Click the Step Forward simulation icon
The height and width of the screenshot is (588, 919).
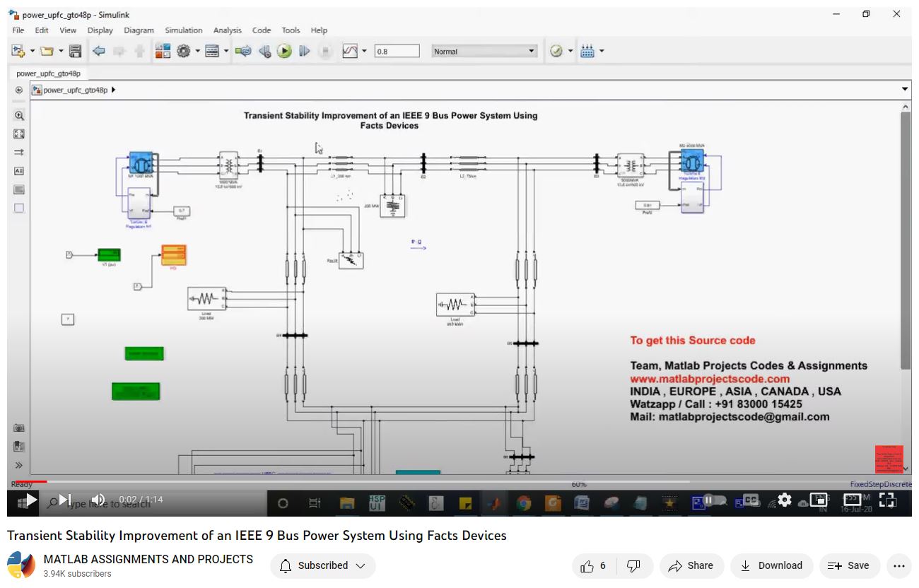coord(305,51)
